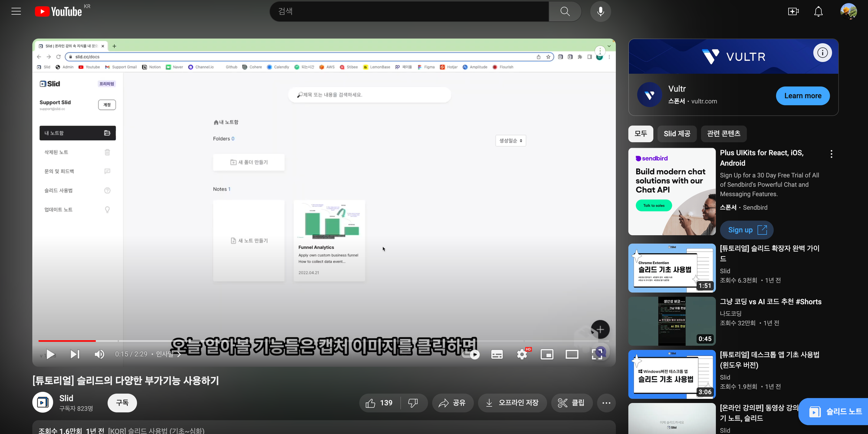The width and height of the screenshot is (868, 434).
Task: Open more actions ellipsis below video
Action: click(606, 403)
